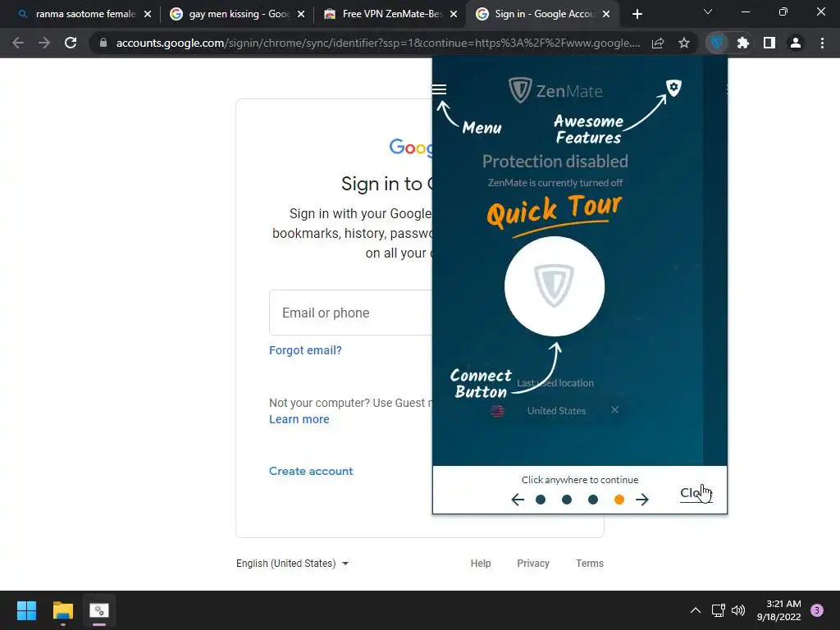
Task: Show hidden system tray icons
Action: pyautogui.click(x=696, y=610)
